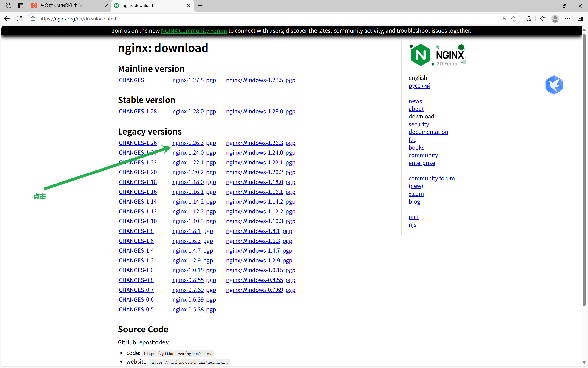588x368 pixels.
Task: Open the tab actions menu icon
Action: (x=21, y=5)
